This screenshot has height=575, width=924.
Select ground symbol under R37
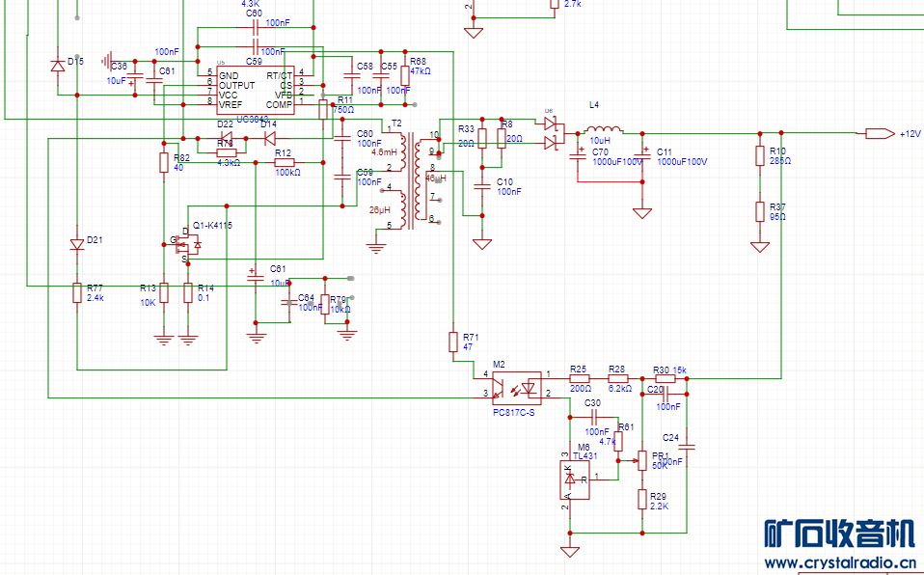pos(760,247)
